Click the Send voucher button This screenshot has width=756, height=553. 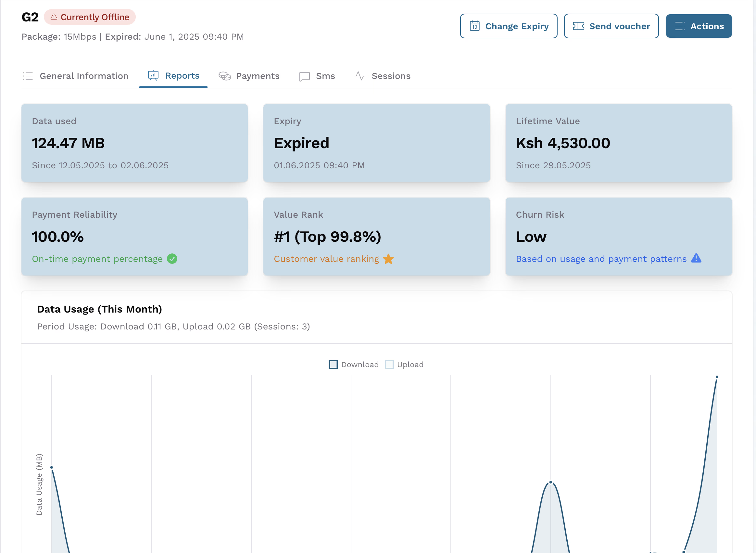pyautogui.click(x=611, y=26)
